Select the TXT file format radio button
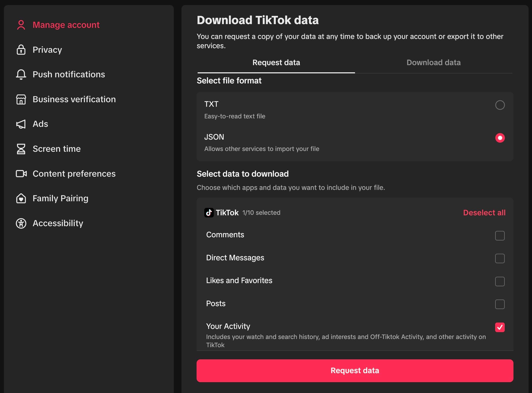Image resolution: width=532 pixels, height=393 pixels. (500, 105)
